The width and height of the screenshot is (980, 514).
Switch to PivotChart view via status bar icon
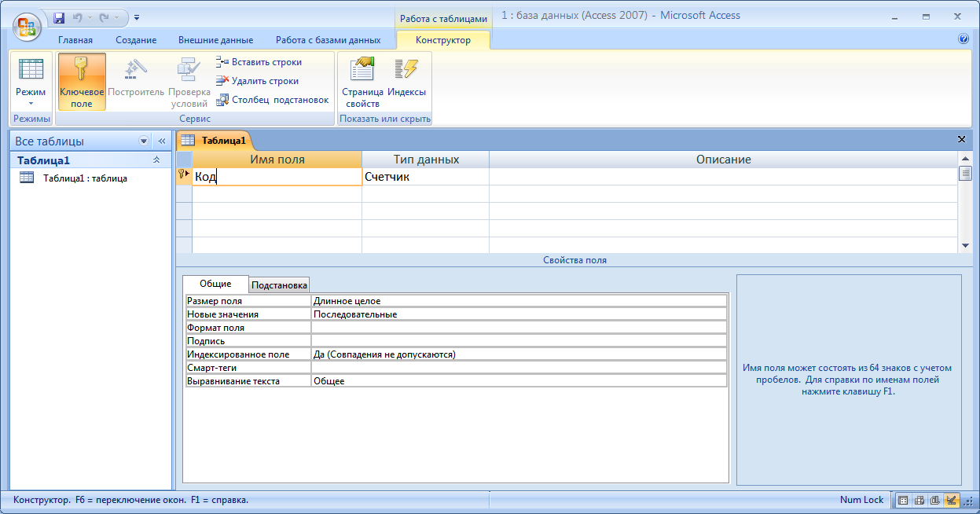click(x=935, y=500)
